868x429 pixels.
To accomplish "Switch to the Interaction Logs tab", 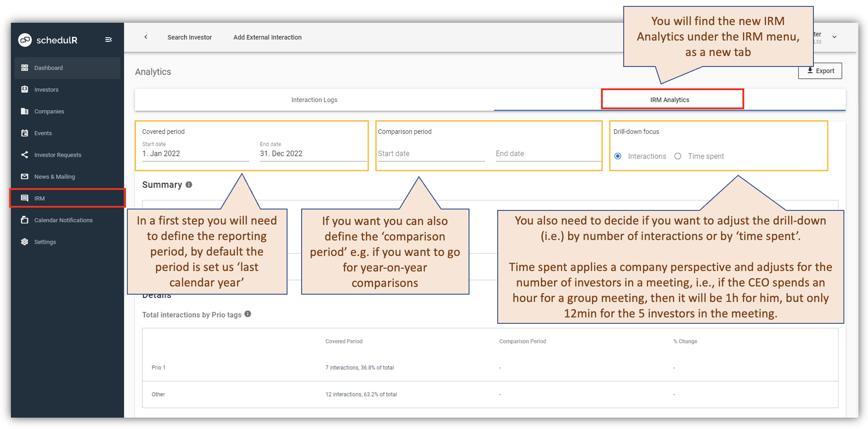I will pos(314,99).
